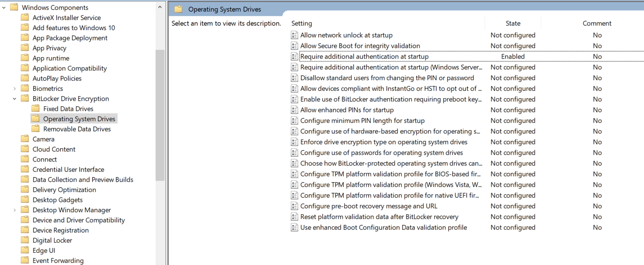644x265 pixels.
Task: Click the Enabled state cell
Action: [513, 57]
